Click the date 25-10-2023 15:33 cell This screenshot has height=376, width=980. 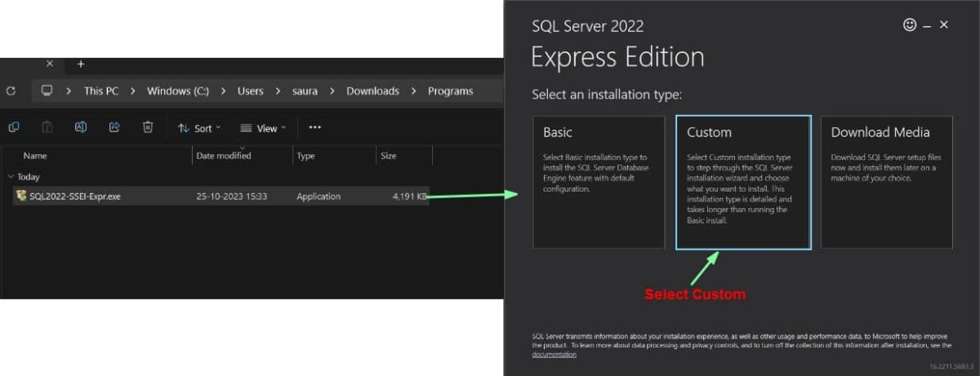[232, 197]
